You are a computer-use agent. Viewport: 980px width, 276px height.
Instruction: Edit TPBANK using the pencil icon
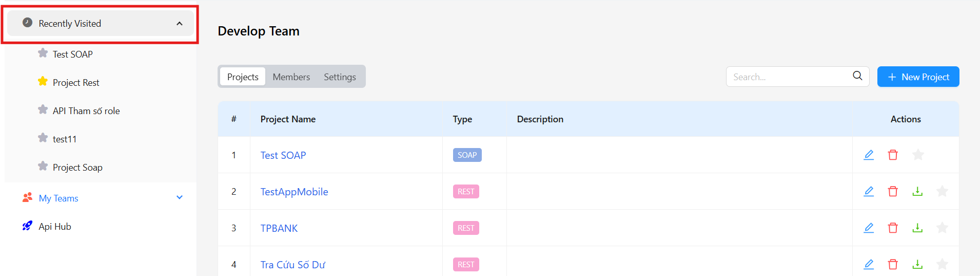(869, 228)
